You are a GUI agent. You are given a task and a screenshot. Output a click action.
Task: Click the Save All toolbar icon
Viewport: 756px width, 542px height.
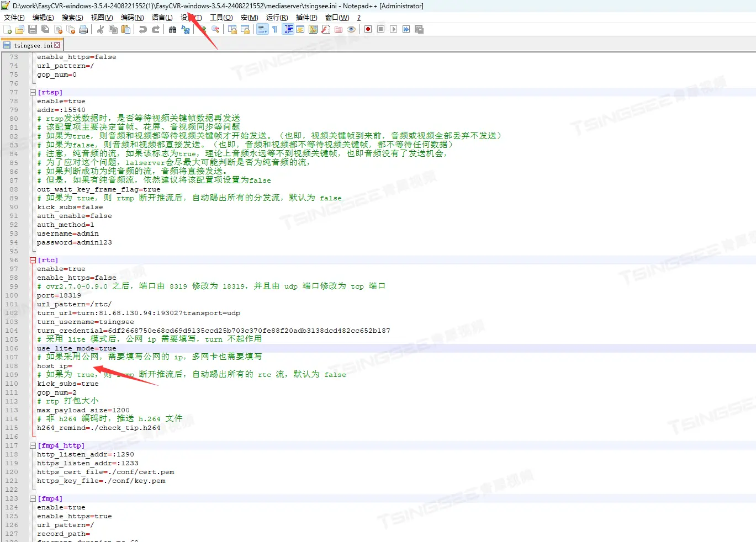[x=45, y=29]
